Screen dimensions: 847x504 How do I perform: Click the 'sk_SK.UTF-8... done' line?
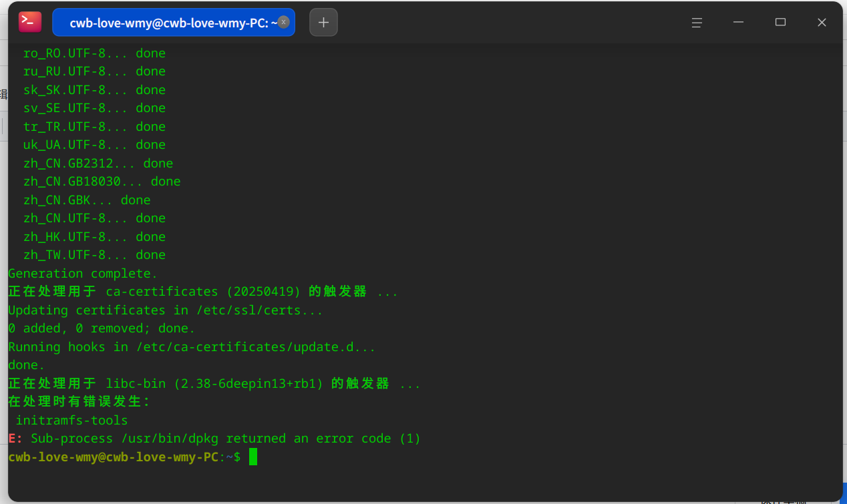[94, 90]
